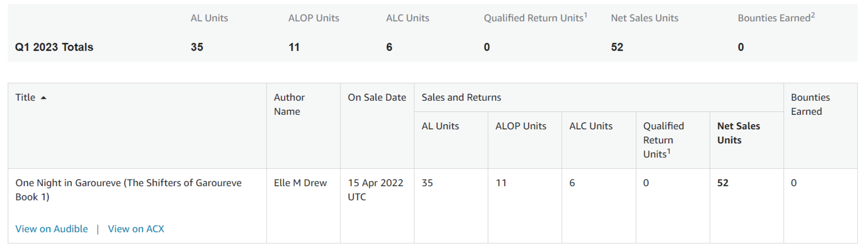The height and width of the screenshot is (246, 868).
Task: Click the Author Name column header
Action: click(x=289, y=104)
